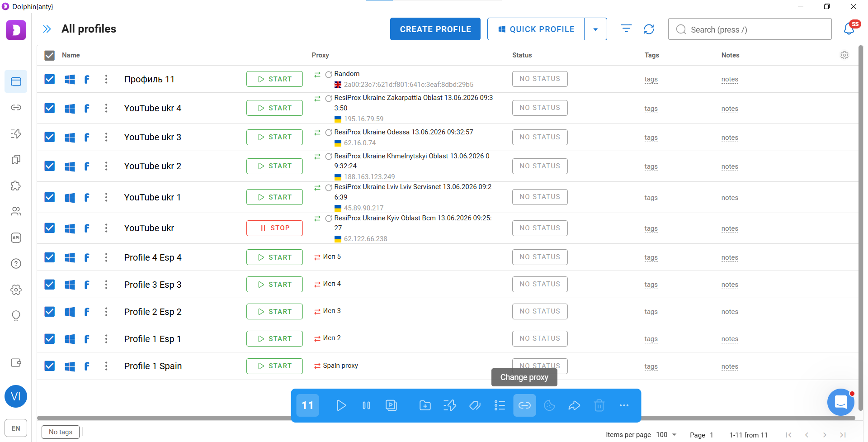
Task: Open the Browsers profiles sidebar section
Action: tap(16, 81)
